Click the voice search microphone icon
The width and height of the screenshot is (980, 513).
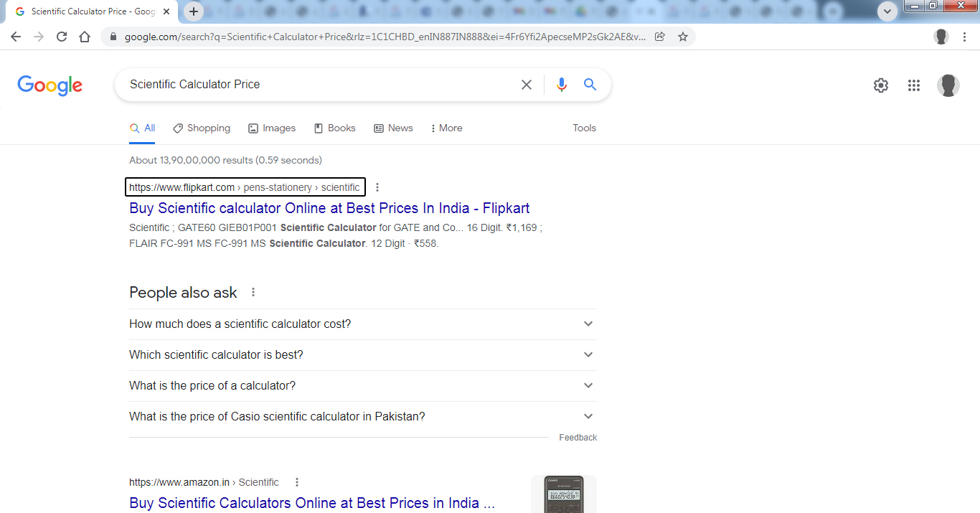[561, 85]
